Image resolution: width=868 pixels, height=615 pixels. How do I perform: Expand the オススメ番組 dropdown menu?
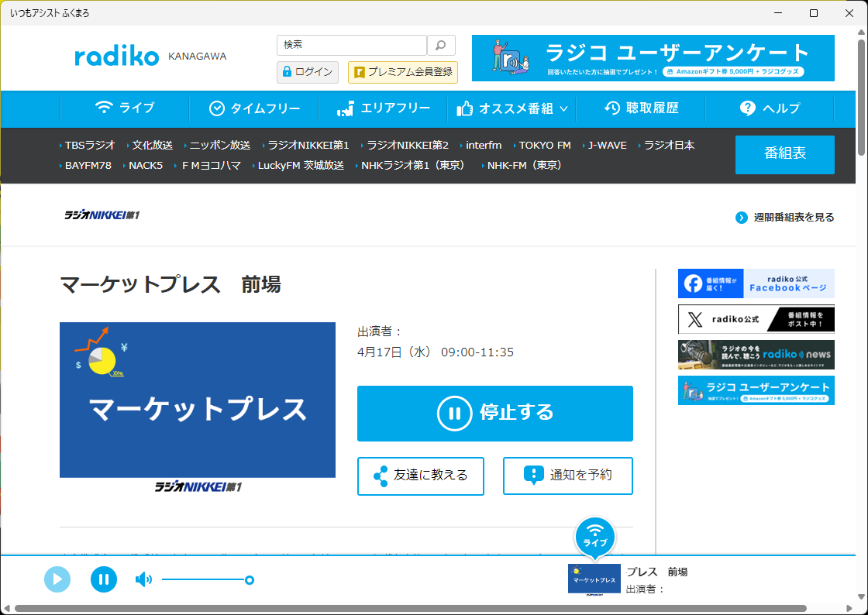pyautogui.click(x=512, y=108)
